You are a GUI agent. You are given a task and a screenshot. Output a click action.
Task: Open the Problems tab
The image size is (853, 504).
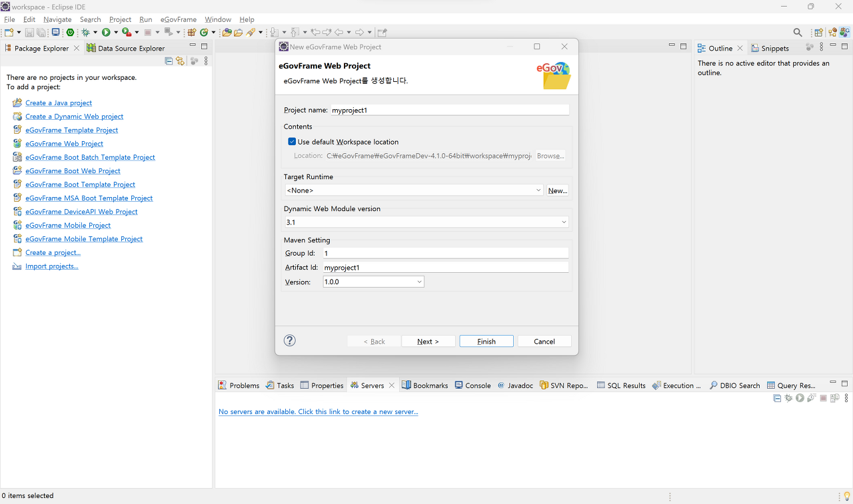239,385
